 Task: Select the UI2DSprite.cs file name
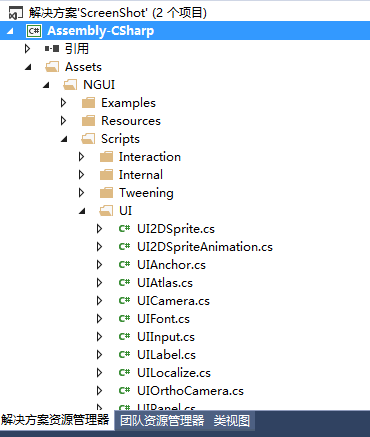click(x=176, y=229)
